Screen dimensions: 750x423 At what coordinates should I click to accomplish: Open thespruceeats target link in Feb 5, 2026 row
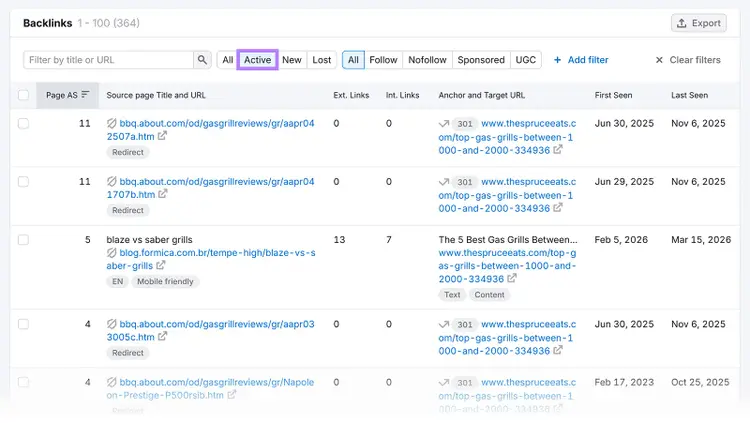coord(507,266)
